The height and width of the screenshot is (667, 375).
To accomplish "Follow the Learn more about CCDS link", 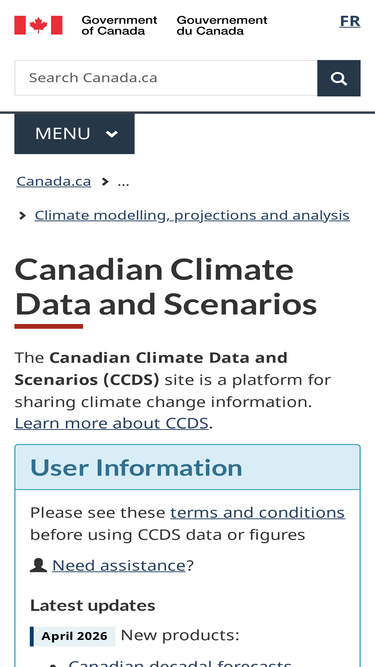I will point(111,423).
